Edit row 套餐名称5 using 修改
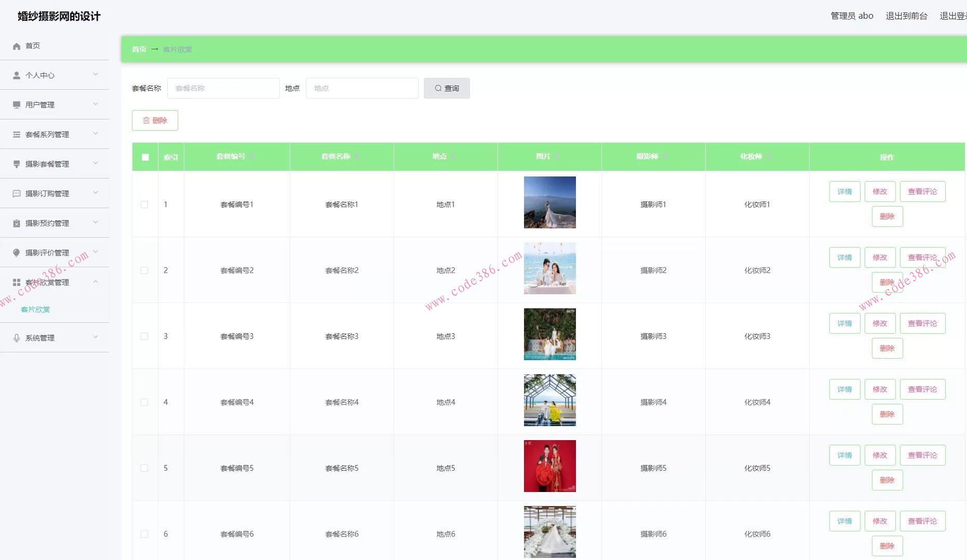 (880, 455)
